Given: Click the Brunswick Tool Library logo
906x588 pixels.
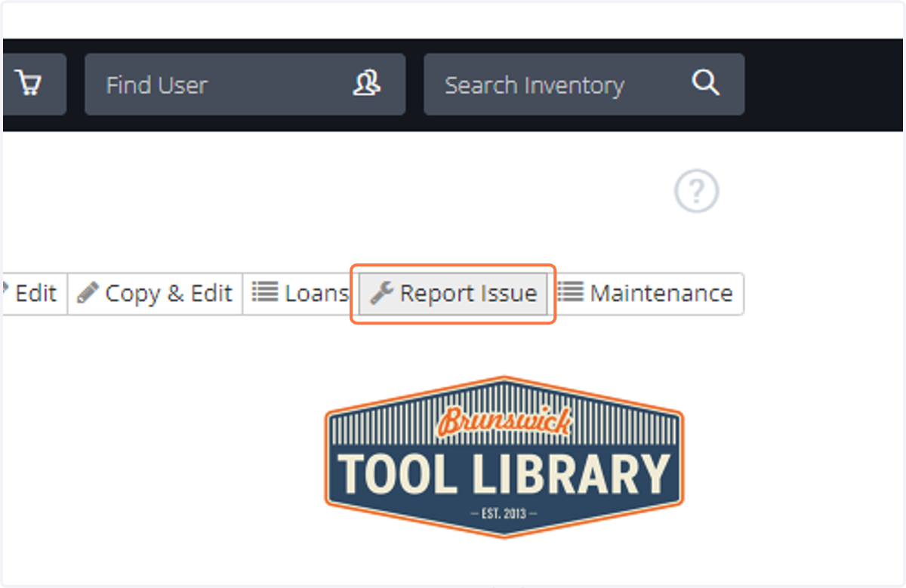Looking at the screenshot, I should pyautogui.click(x=504, y=456).
